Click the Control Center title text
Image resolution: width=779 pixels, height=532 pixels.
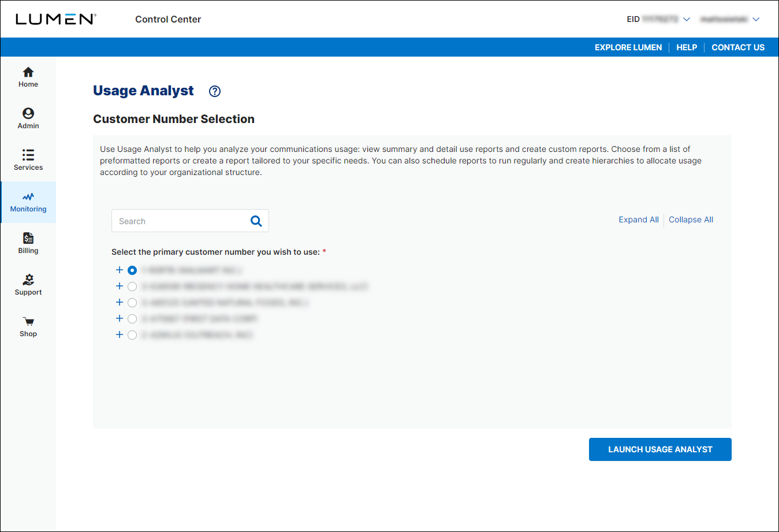click(168, 19)
